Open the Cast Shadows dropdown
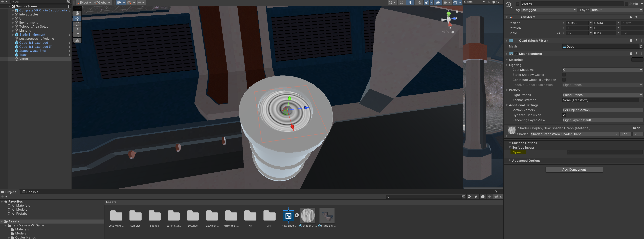Viewport: 644px width, 239px height. [x=602, y=70]
